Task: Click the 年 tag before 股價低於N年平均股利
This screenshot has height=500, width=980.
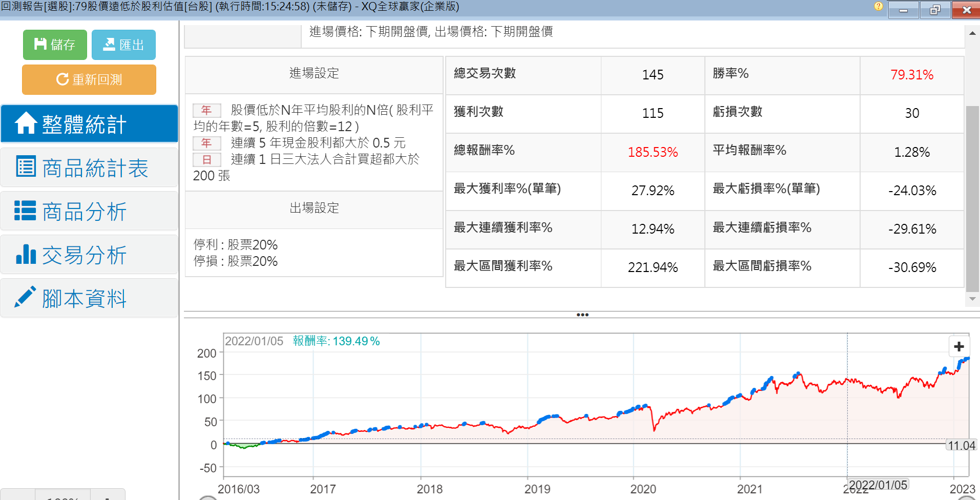Action: 206,110
